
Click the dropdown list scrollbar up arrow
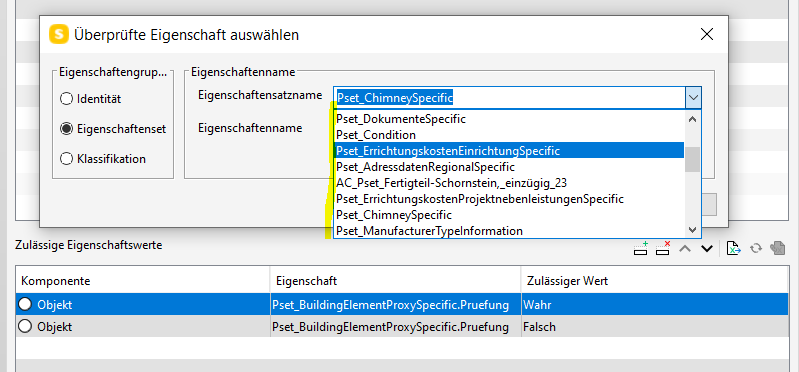(692, 119)
